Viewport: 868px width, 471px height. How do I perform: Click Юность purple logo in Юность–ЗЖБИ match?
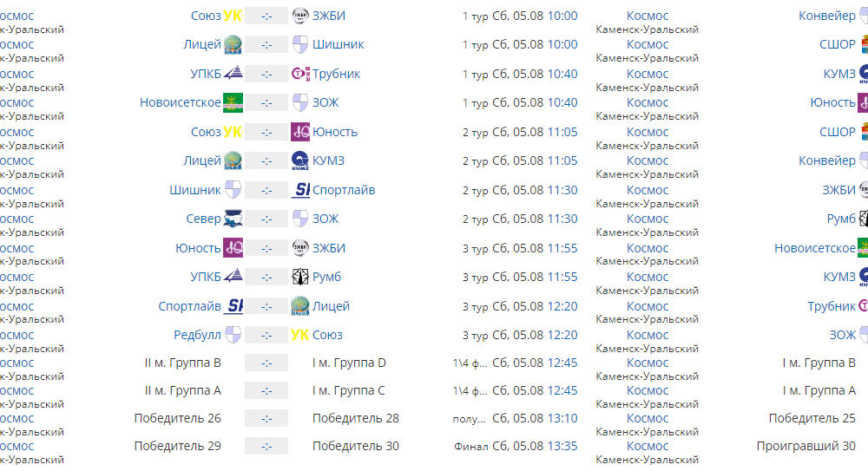pos(233,248)
